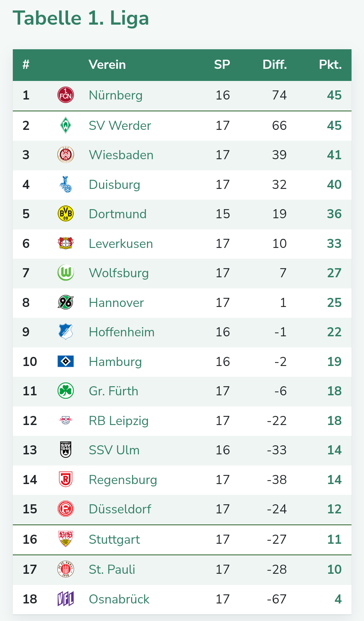Open the Duisburg team link

114,185
